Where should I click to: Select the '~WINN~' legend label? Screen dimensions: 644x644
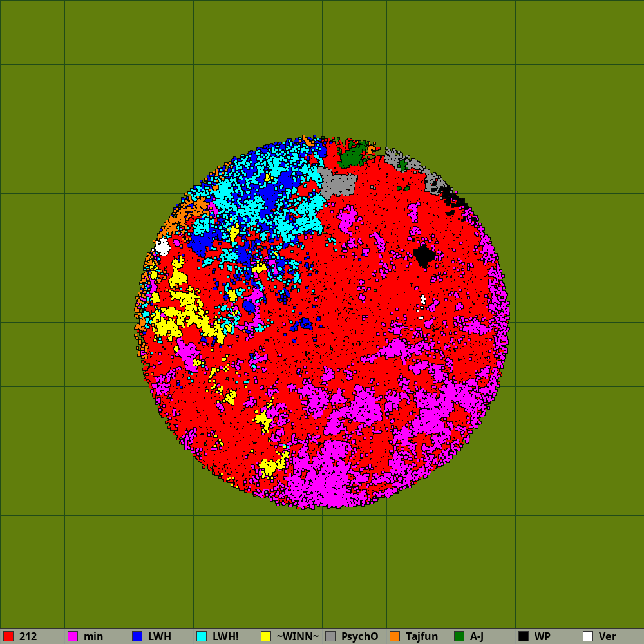(x=298, y=636)
